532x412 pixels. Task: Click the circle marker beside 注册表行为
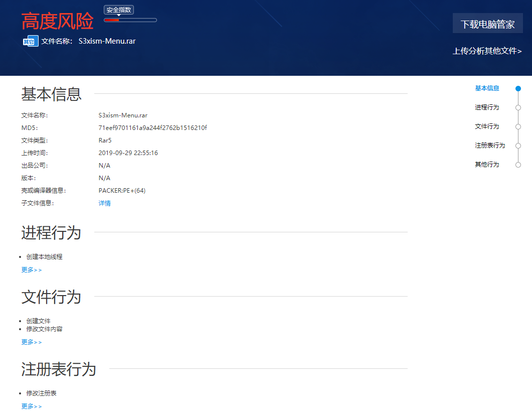[x=518, y=146]
